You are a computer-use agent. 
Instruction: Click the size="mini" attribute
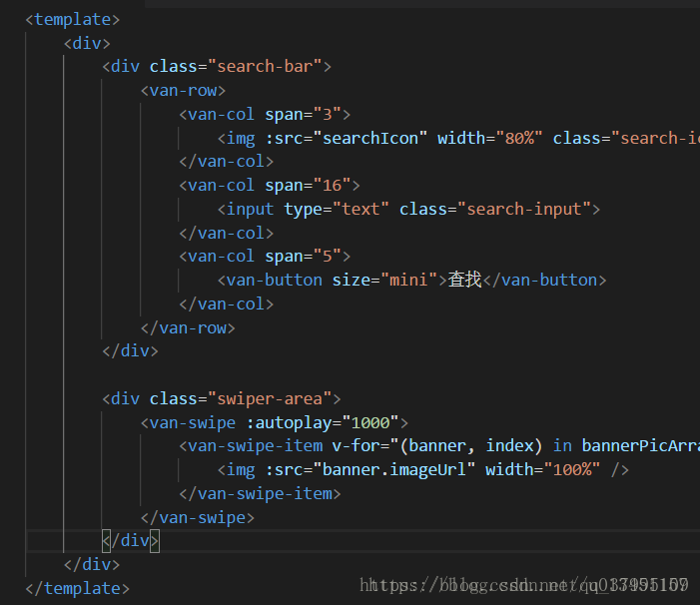(384, 281)
